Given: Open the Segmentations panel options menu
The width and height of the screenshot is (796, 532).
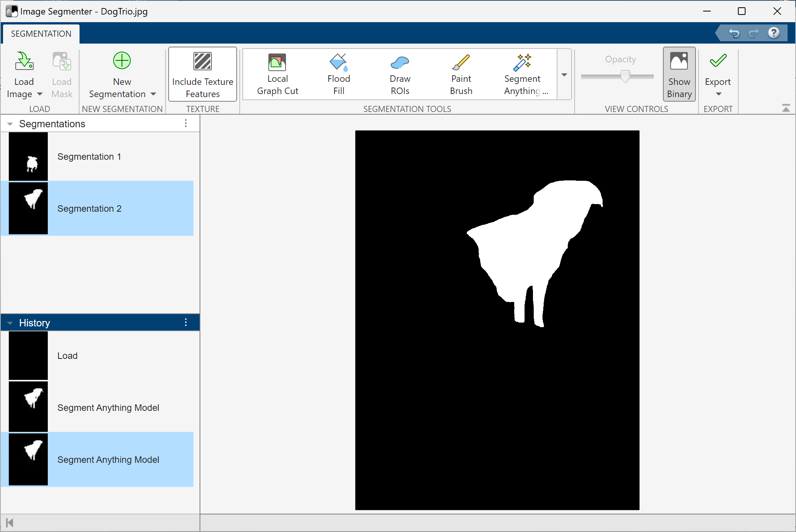Looking at the screenshot, I should point(186,123).
